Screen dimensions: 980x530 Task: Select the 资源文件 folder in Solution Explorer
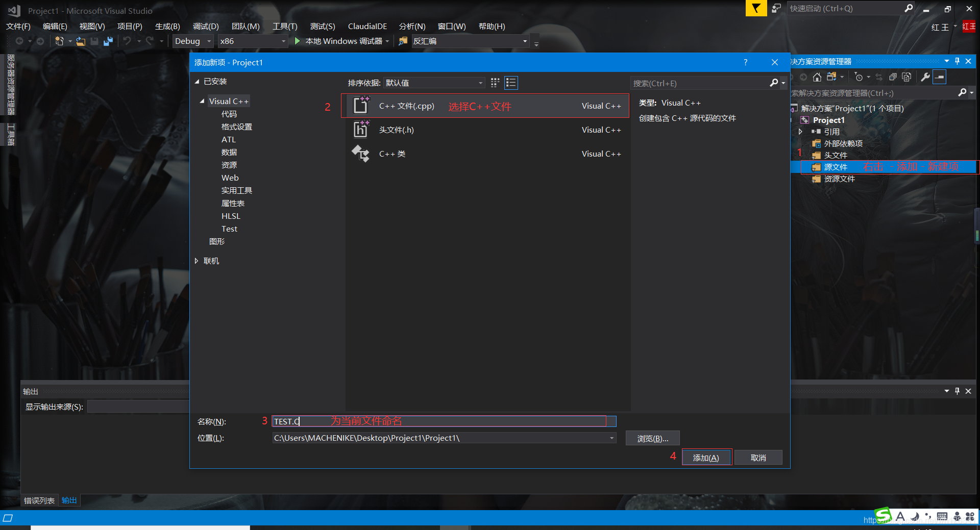coord(839,179)
